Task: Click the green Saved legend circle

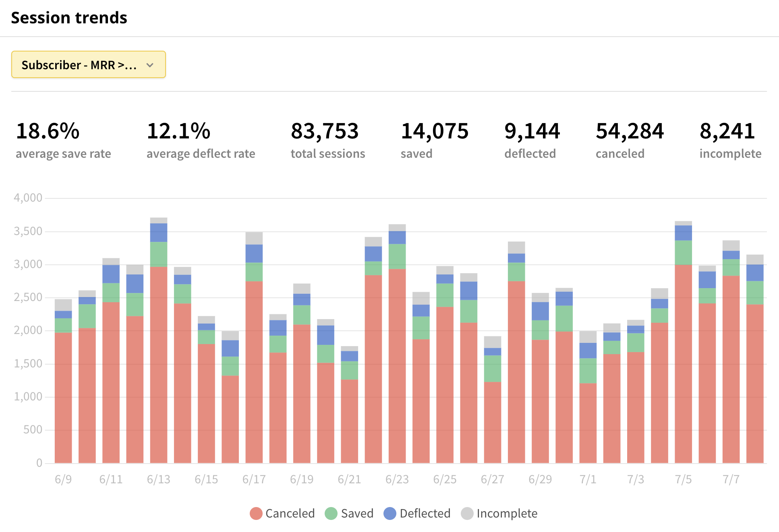Action: click(x=331, y=513)
